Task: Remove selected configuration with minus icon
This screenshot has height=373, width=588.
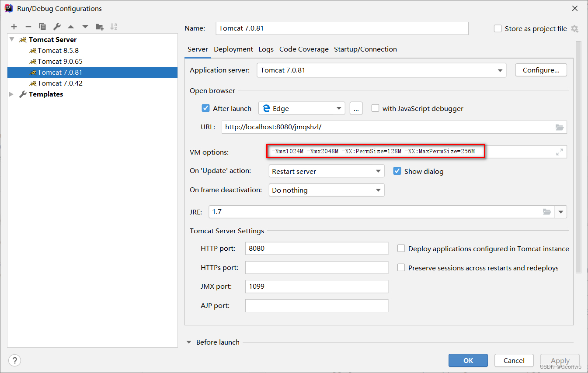Action: point(28,27)
